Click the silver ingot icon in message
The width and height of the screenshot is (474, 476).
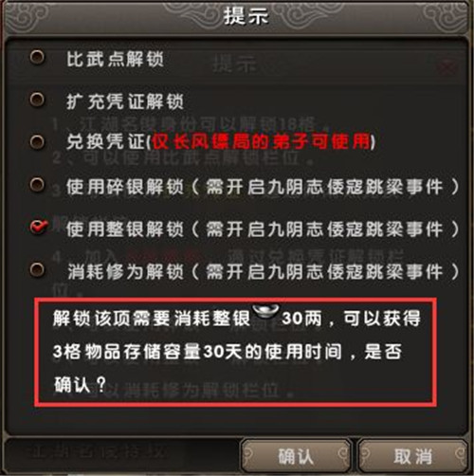coord(266,310)
